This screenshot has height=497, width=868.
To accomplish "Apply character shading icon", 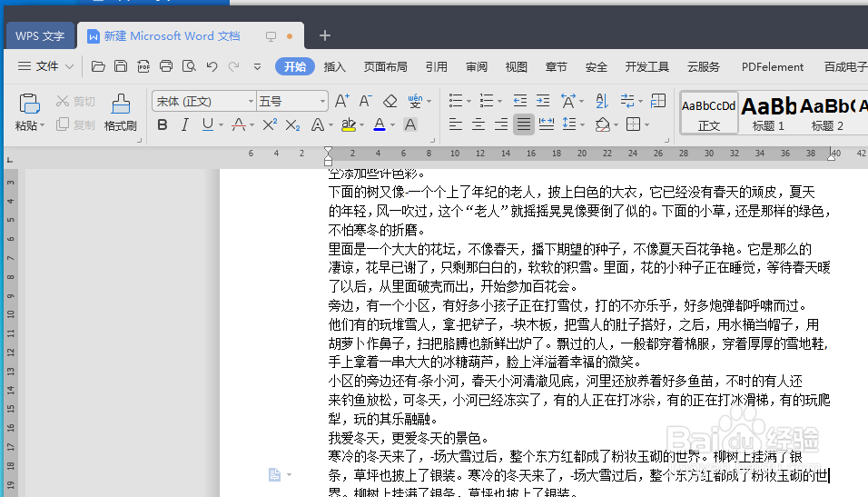I will point(410,124).
